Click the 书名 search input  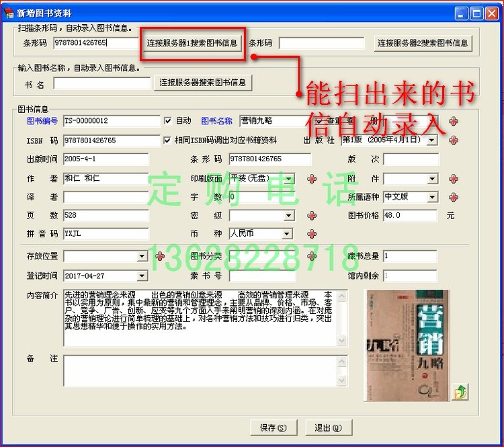click(x=102, y=83)
